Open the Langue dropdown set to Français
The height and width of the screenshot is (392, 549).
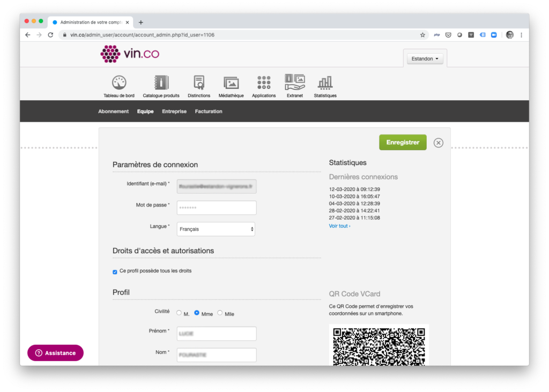point(216,229)
